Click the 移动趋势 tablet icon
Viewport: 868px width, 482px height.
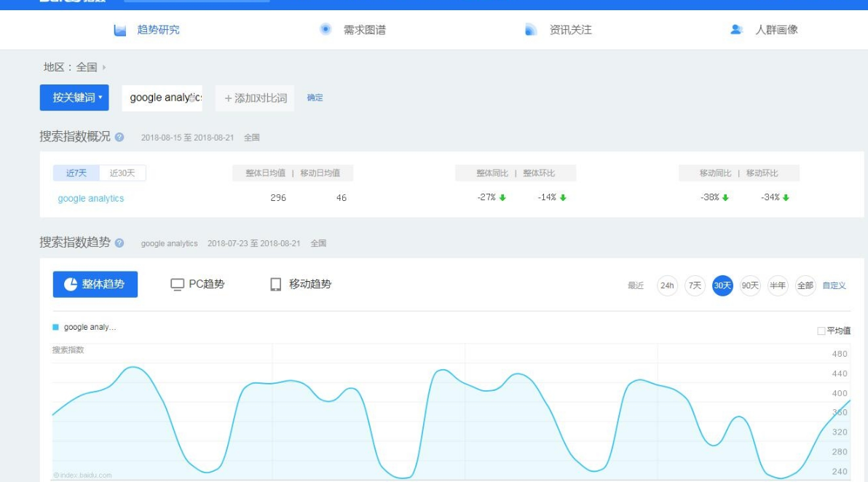276,285
